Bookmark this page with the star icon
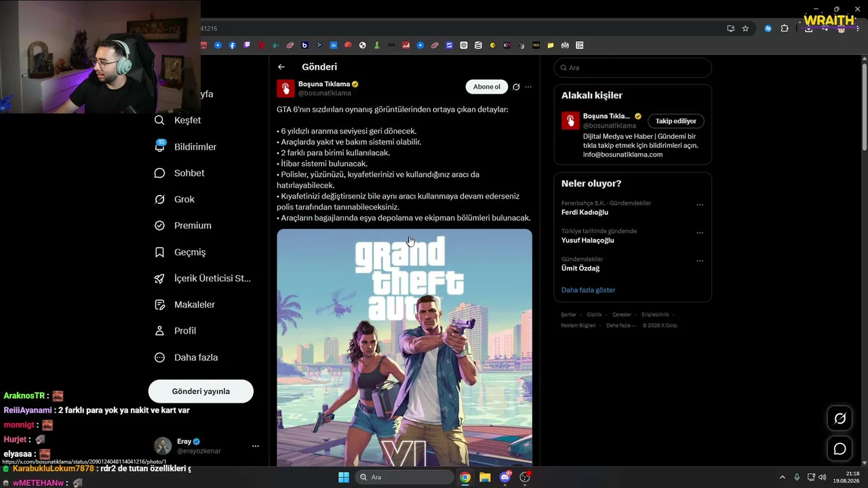The width and height of the screenshot is (868, 488). coord(745,28)
